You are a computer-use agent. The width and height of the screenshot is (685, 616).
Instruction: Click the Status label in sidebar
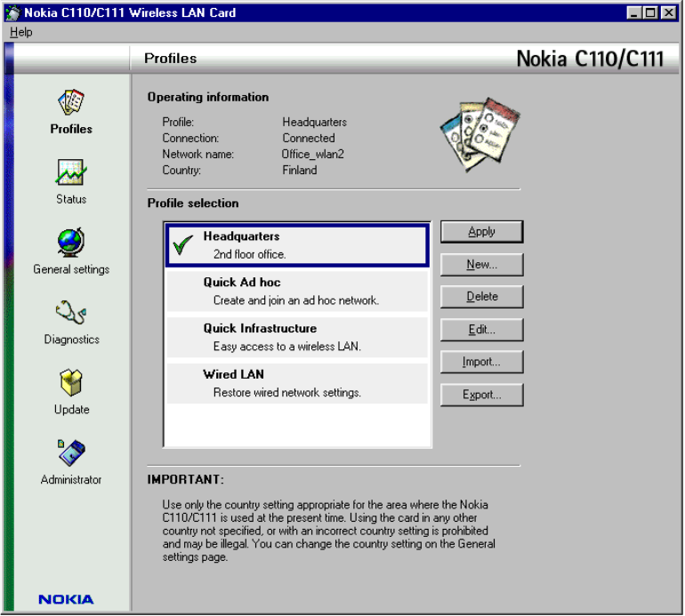click(71, 199)
